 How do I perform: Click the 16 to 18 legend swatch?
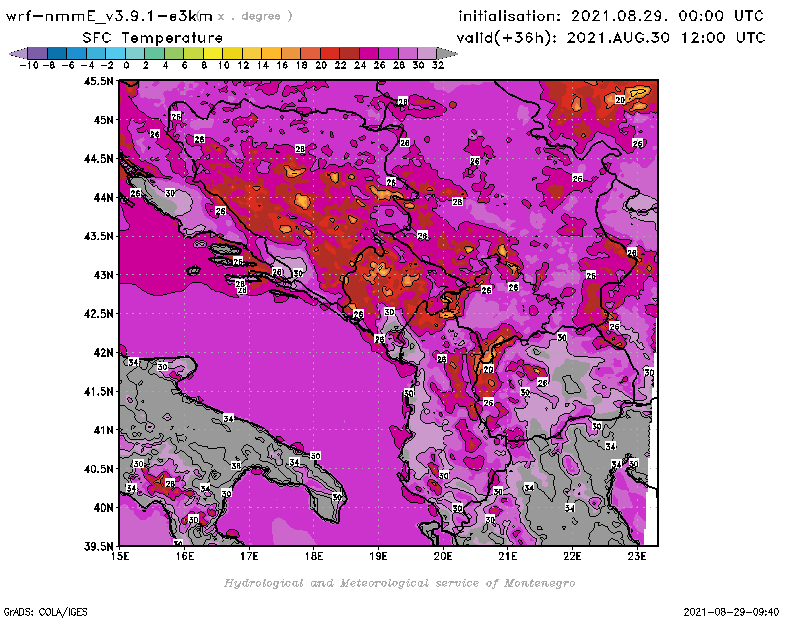[x=291, y=54]
